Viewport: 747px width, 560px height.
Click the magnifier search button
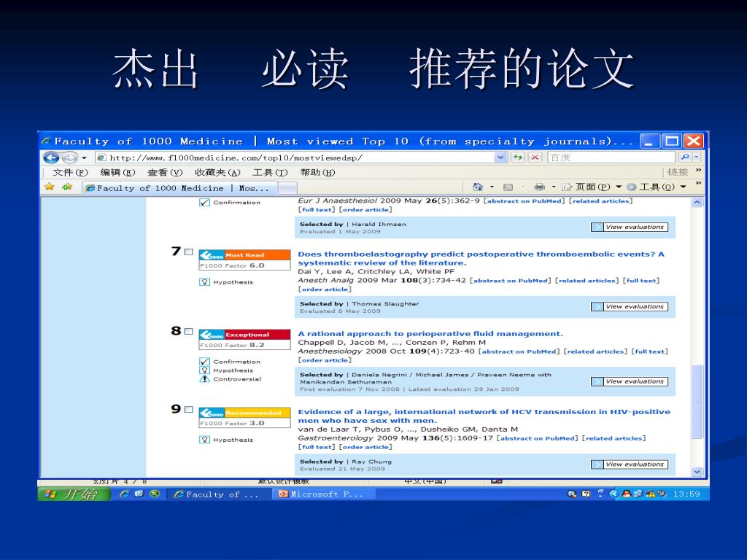(685, 157)
